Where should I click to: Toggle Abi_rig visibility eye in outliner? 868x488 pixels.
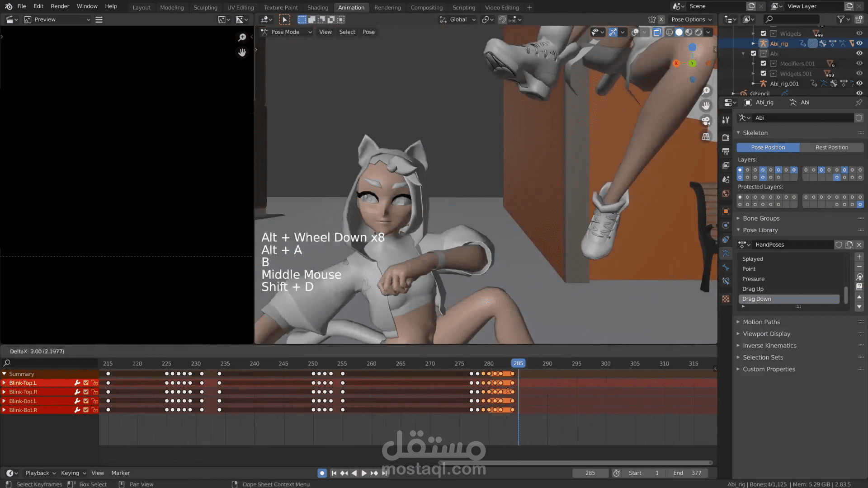click(x=859, y=43)
